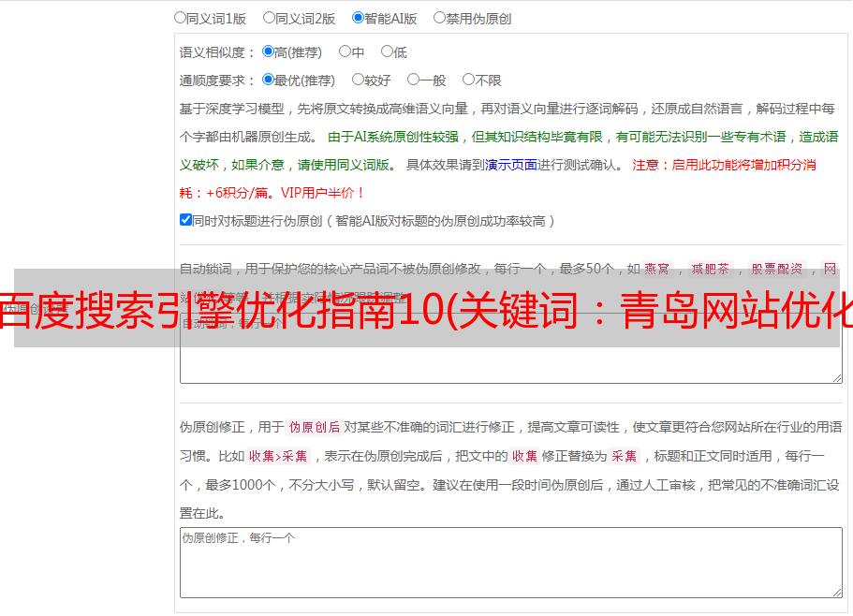Select the 禁用伪原创 radio option
This screenshot has width=853, height=616.
pos(439,18)
